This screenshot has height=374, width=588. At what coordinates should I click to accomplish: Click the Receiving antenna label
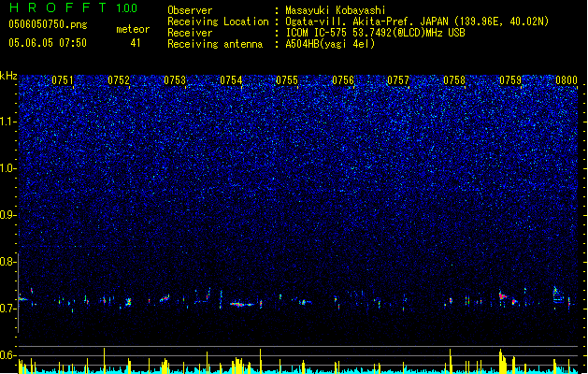click(215, 44)
